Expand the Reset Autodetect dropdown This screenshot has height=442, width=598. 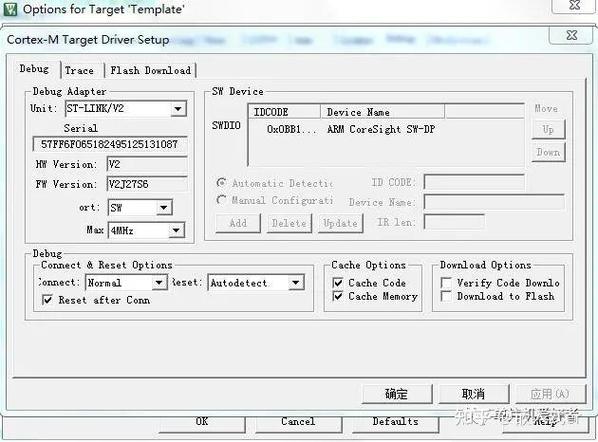pyautogui.click(x=296, y=283)
